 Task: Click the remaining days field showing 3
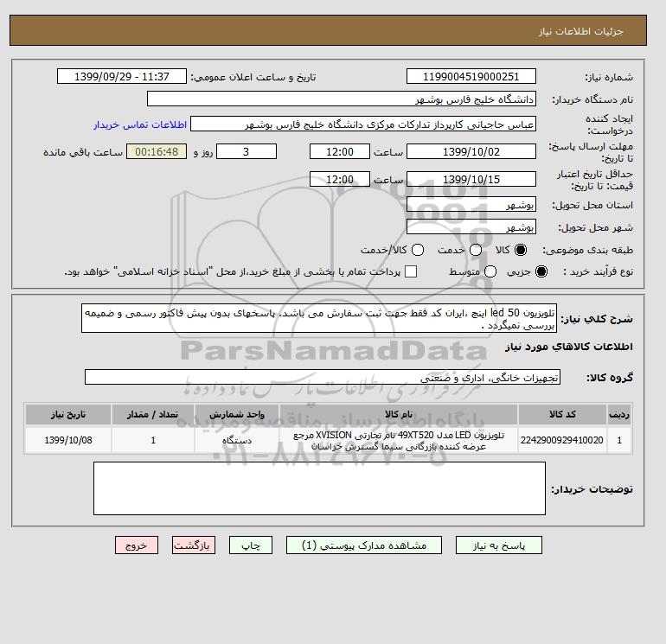coord(247,151)
